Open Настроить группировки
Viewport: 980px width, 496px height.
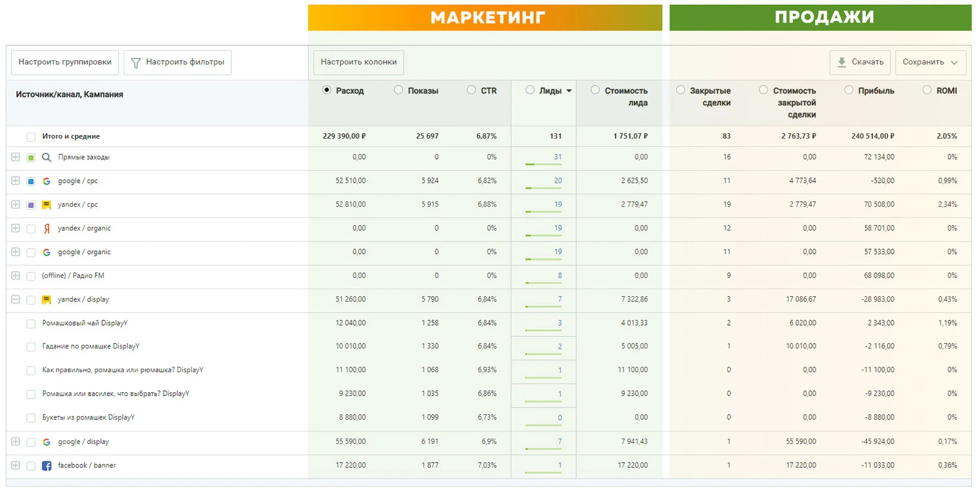click(65, 62)
